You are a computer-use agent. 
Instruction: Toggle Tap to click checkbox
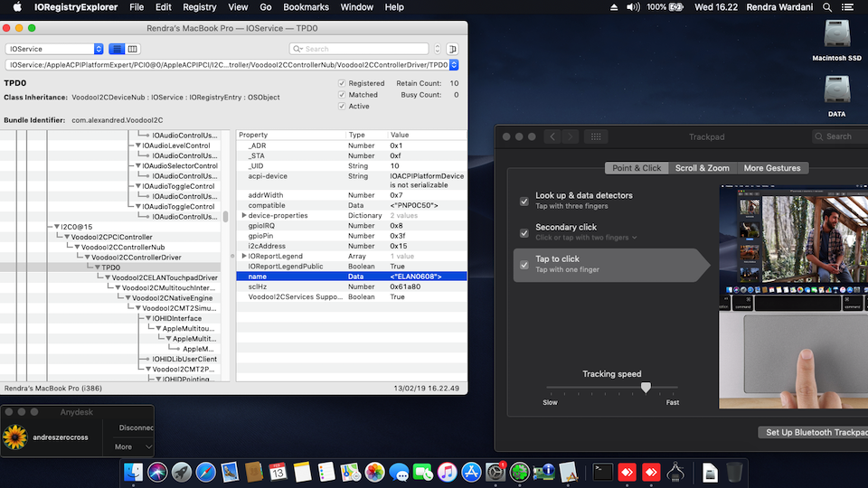(524, 265)
